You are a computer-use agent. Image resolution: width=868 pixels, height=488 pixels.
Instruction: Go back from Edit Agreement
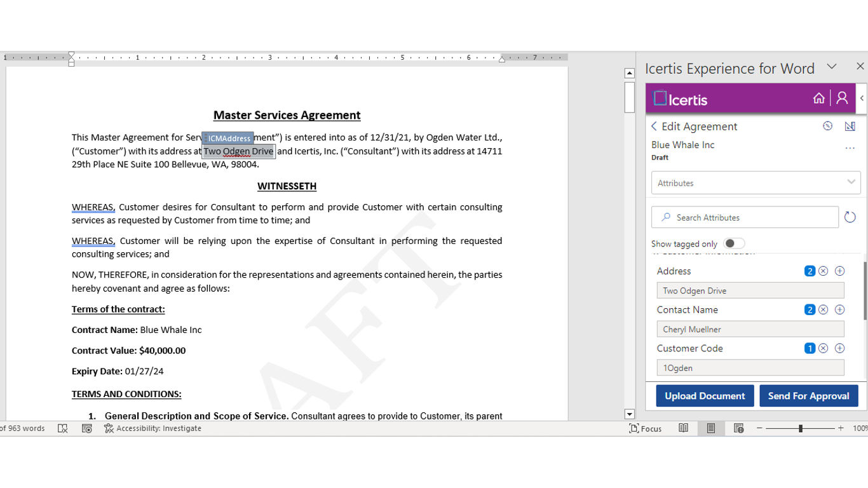point(654,126)
